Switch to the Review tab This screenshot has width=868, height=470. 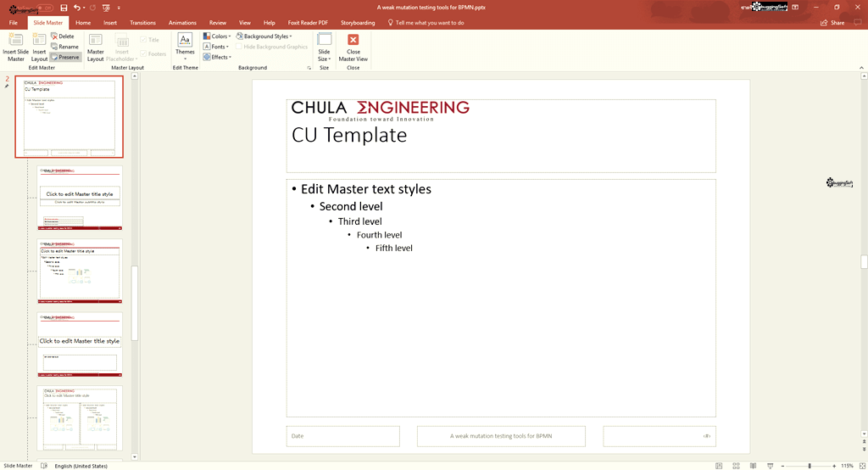pyautogui.click(x=218, y=23)
